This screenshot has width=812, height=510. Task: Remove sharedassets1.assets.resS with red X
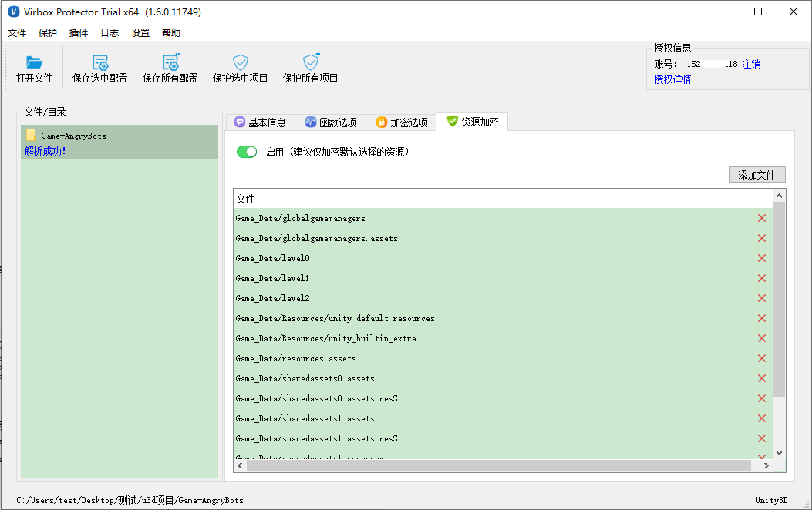(x=762, y=438)
